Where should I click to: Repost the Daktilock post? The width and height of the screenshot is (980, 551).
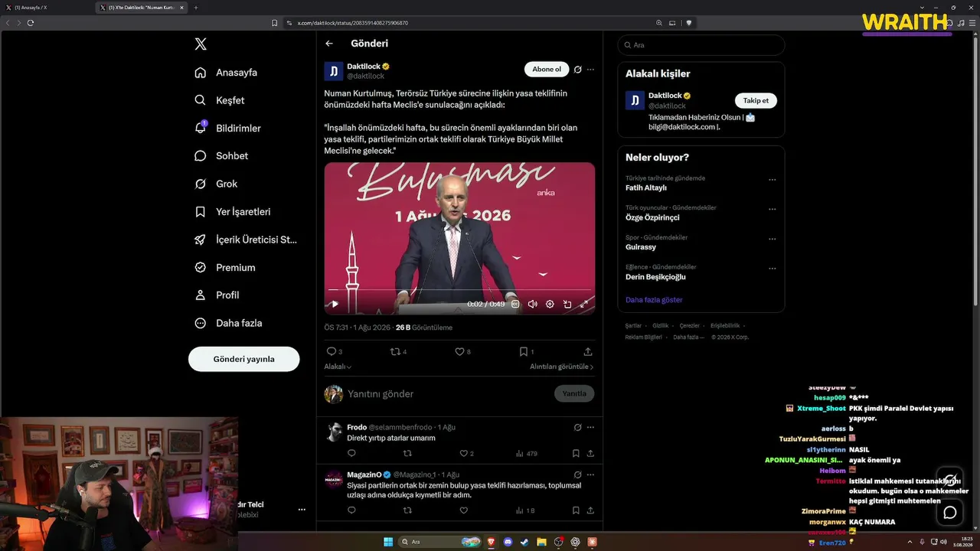[396, 352]
